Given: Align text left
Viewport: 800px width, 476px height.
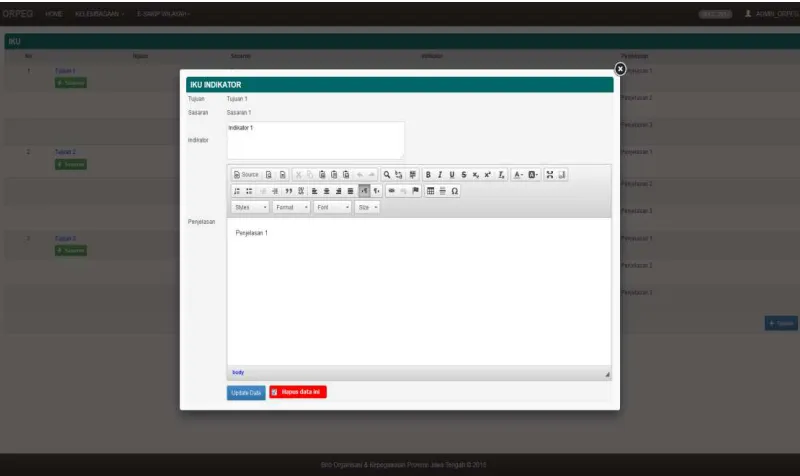Looking at the screenshot, I should [314, 191].
